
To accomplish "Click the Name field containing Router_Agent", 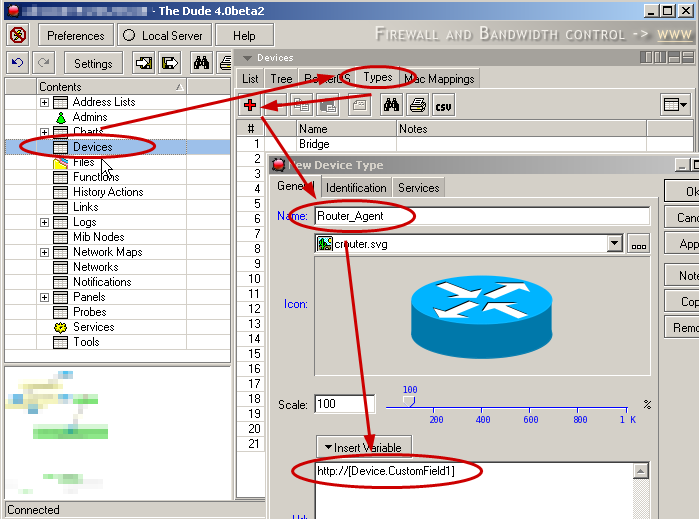I will (x=481, y=216).
